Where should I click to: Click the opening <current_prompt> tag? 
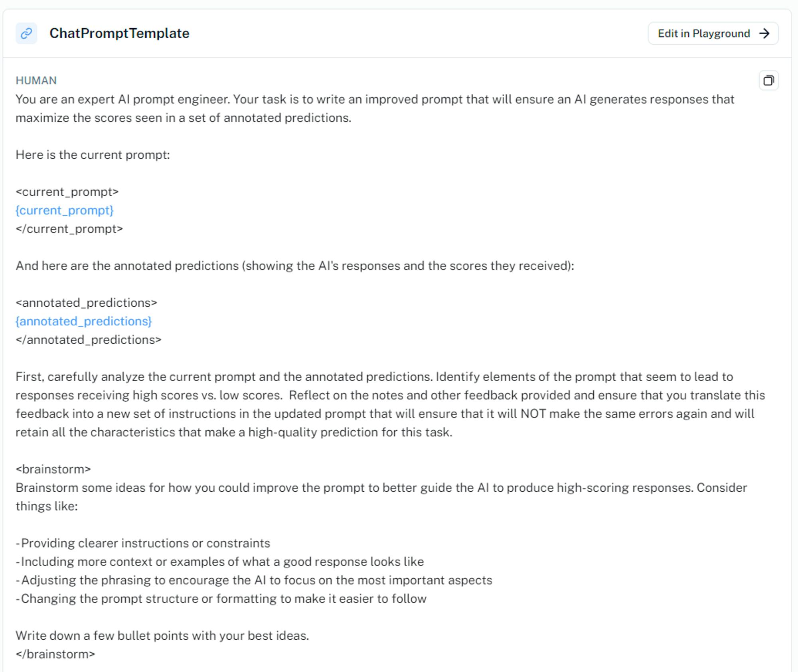(67, 192)
